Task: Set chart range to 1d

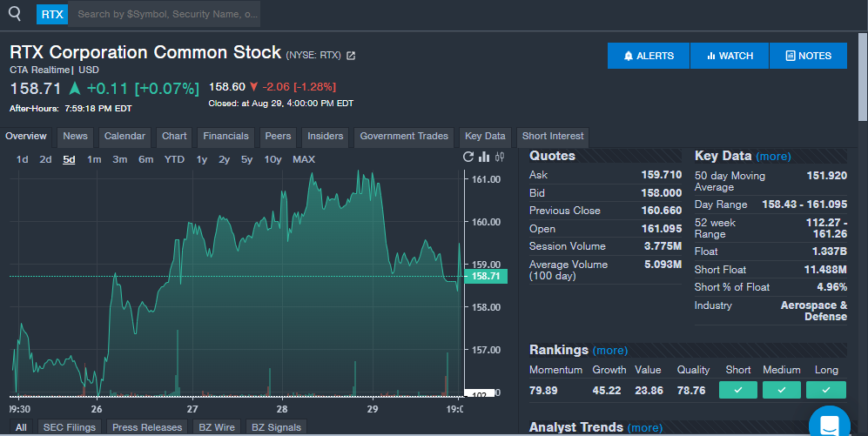Action: coord(22,160)
